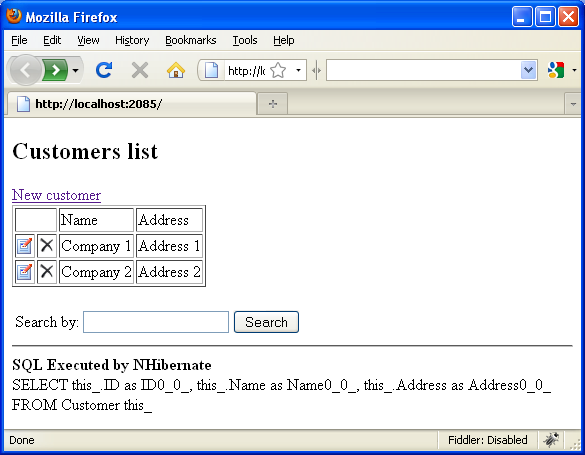Click the Stop loading X button
The width and height of the screenshot is (585, 455).
tap(140, 70)
